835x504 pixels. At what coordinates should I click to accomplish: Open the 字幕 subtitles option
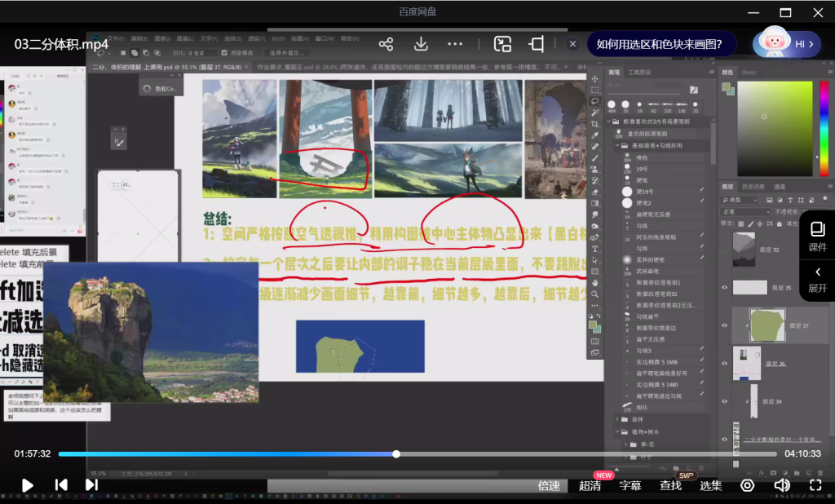(630, 485)
